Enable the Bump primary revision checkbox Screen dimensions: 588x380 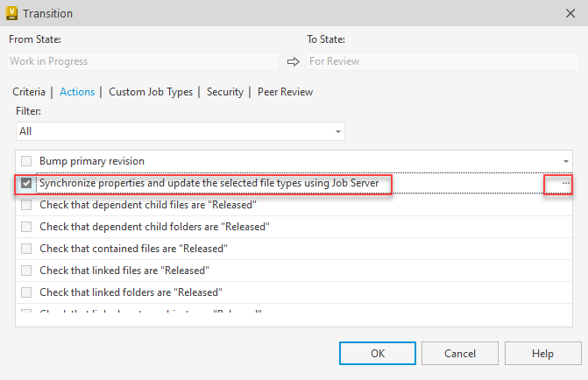pos(26,162)
